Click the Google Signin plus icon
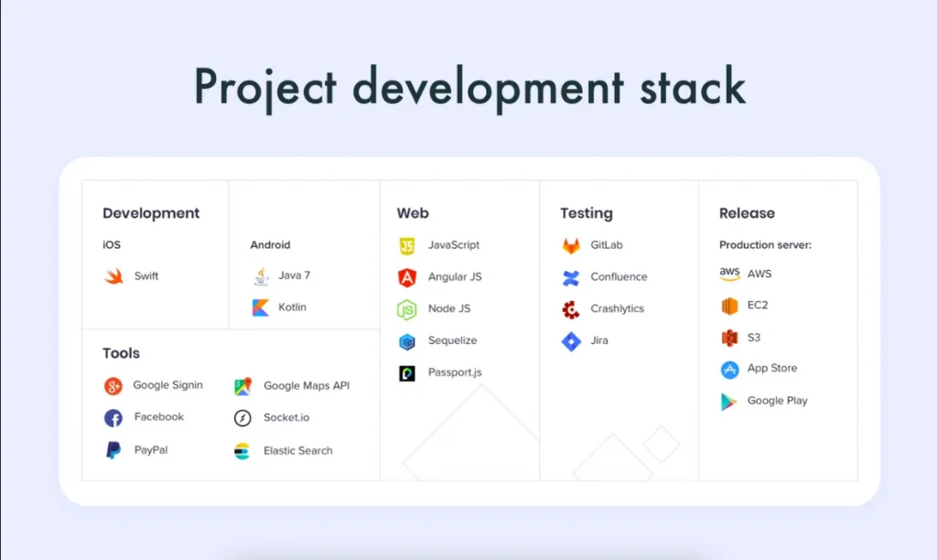Viewport: 937px width, 560px height. (x=113, y=386)
